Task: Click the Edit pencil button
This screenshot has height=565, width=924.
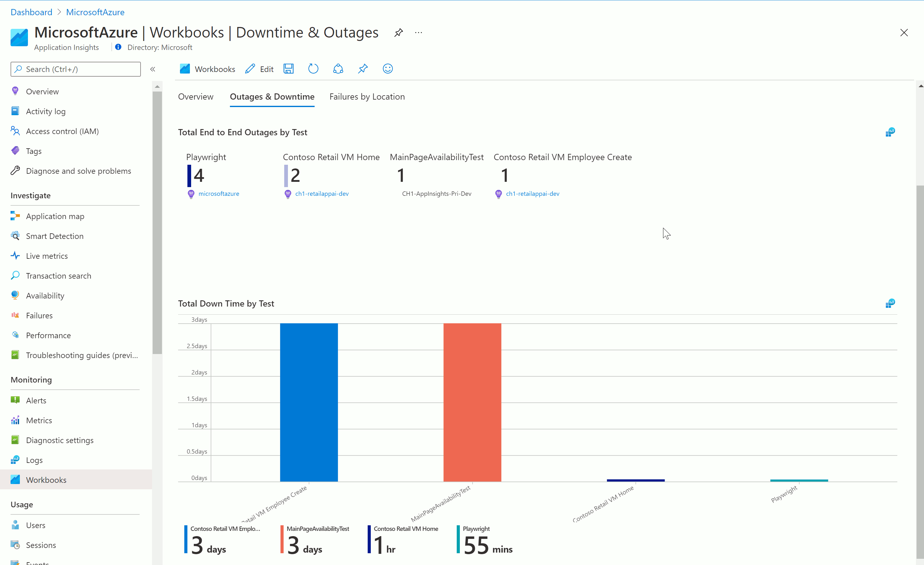Action: 259,69
